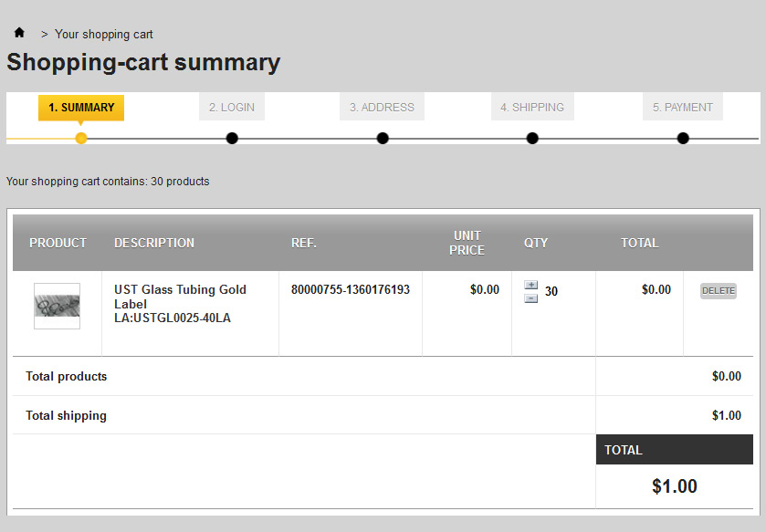
Task: Click the Your shopping cart breadcrumb
Action: [104, 35]
